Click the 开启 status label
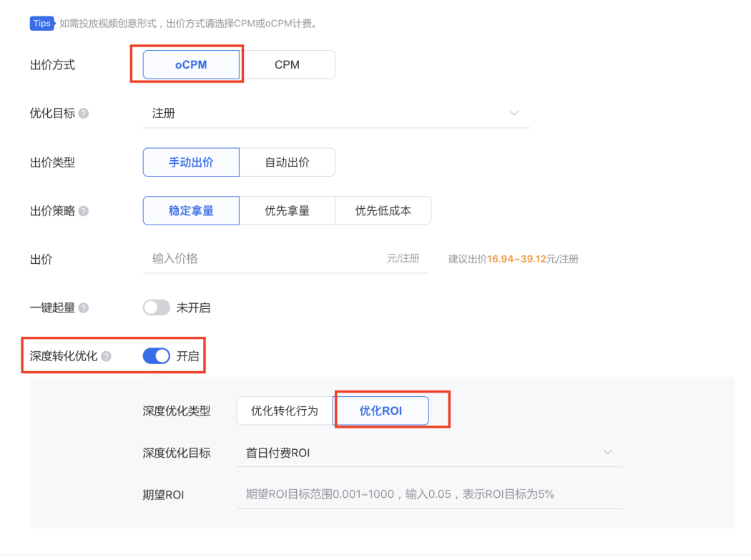 pyautogui.click(x=187, y=356)
